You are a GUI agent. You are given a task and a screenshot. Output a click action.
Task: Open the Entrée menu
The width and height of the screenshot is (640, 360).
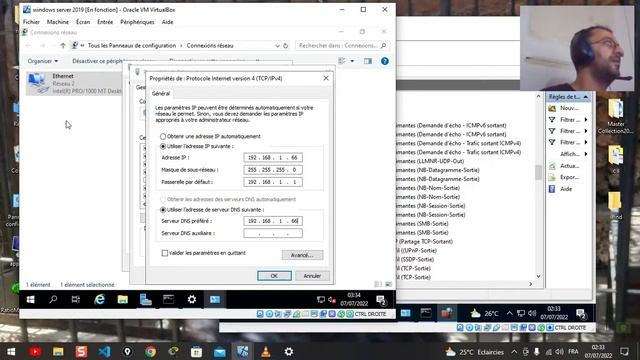[105, 22]
